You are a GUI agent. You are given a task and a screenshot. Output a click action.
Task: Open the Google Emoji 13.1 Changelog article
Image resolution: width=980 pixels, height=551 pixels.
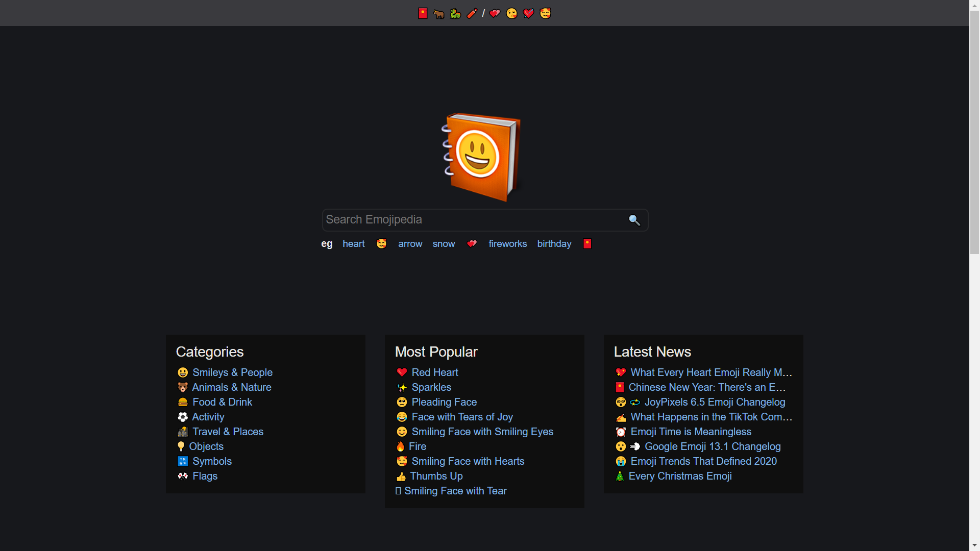(x=713, y=446)
